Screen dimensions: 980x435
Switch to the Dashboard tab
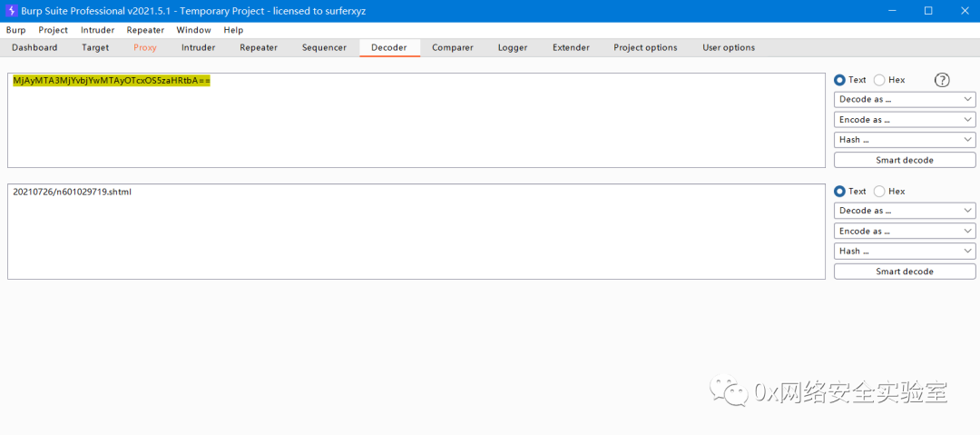coord(34,47)
